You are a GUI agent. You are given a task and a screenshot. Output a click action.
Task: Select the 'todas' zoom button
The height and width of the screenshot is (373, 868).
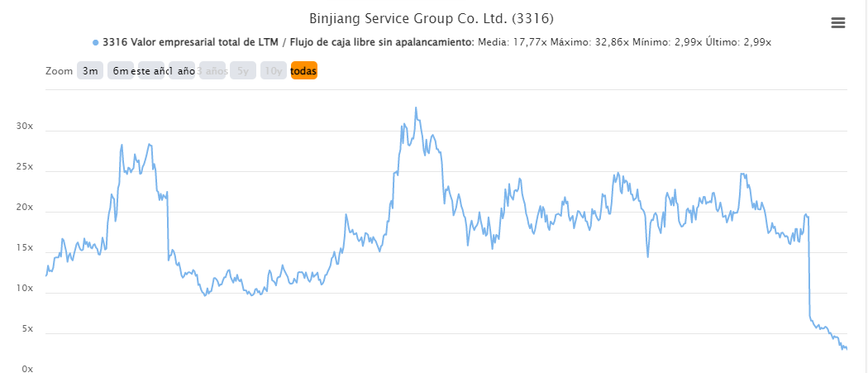[304, 71]
